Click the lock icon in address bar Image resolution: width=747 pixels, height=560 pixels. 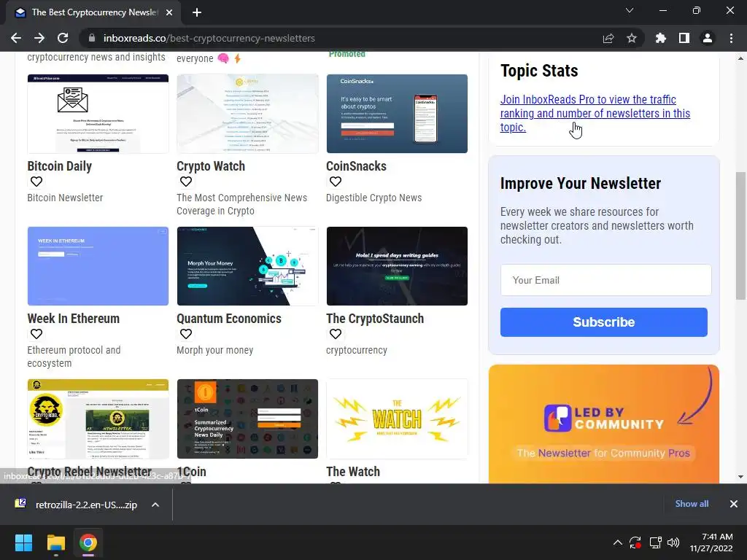(92, 38)
